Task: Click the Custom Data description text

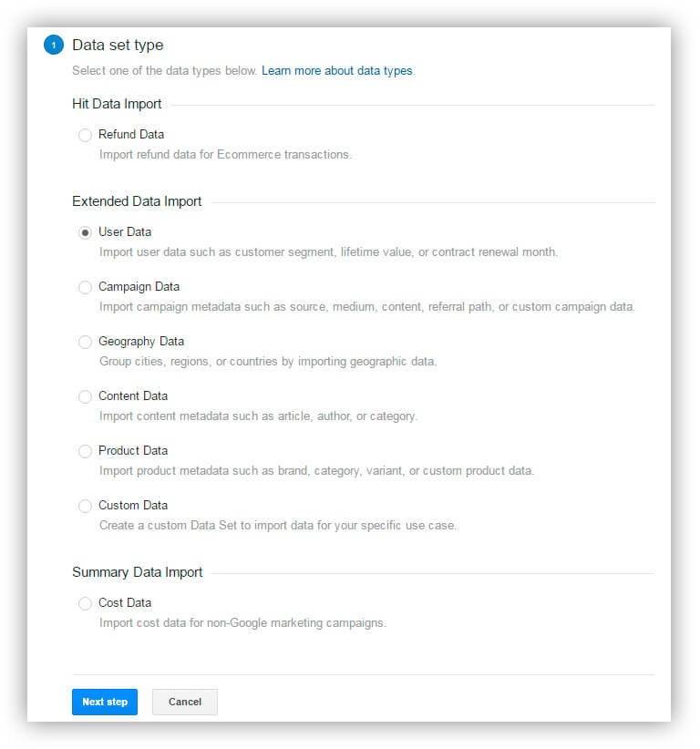Action: 277,526
